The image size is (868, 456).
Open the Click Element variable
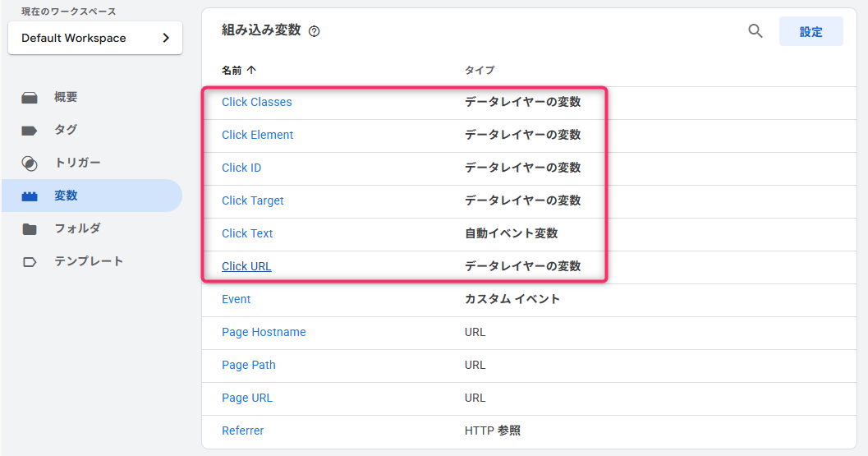click(x=257, y=135)
